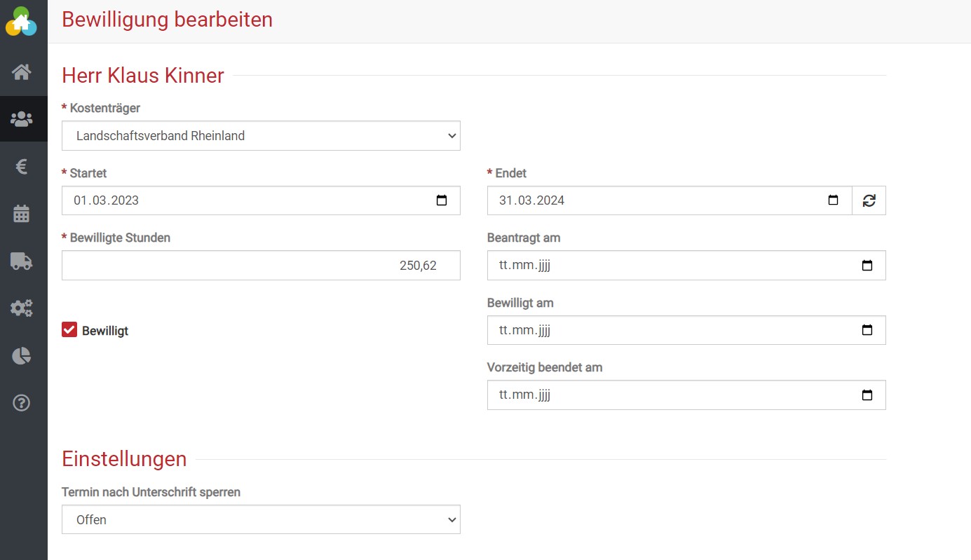Open the euro billing sidebar icon
The width and height of the screenshot is (971, 560).
click(x=22, y=166)
